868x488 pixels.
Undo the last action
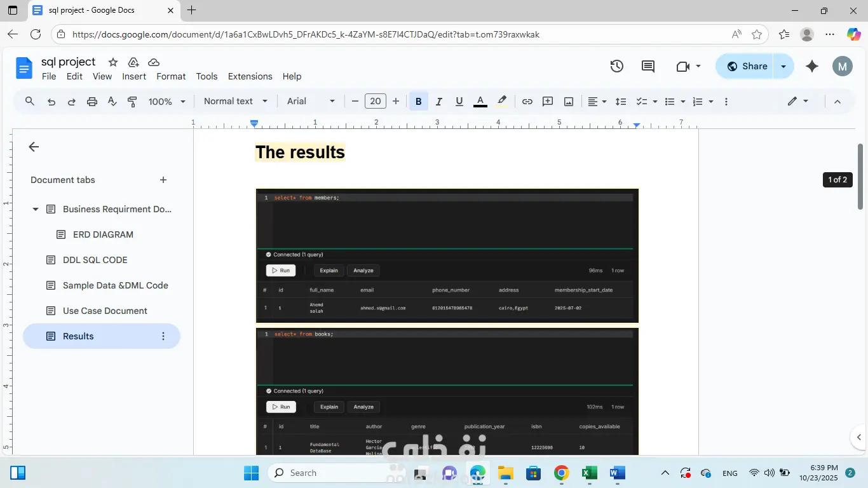tap(51, 102)
